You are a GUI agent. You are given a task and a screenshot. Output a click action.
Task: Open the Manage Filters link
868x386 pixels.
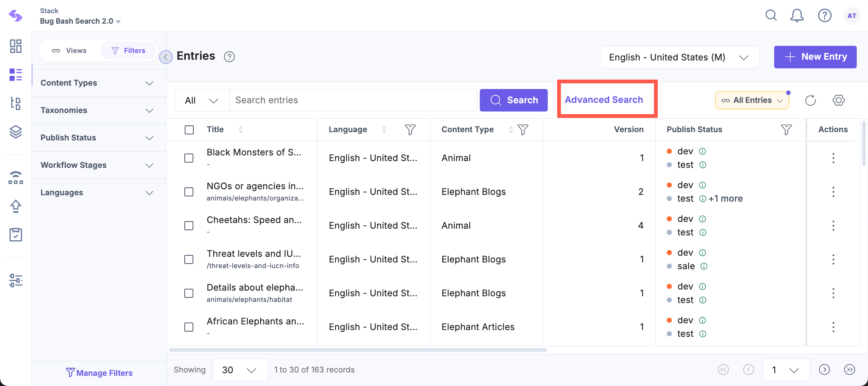click(99, 373)
